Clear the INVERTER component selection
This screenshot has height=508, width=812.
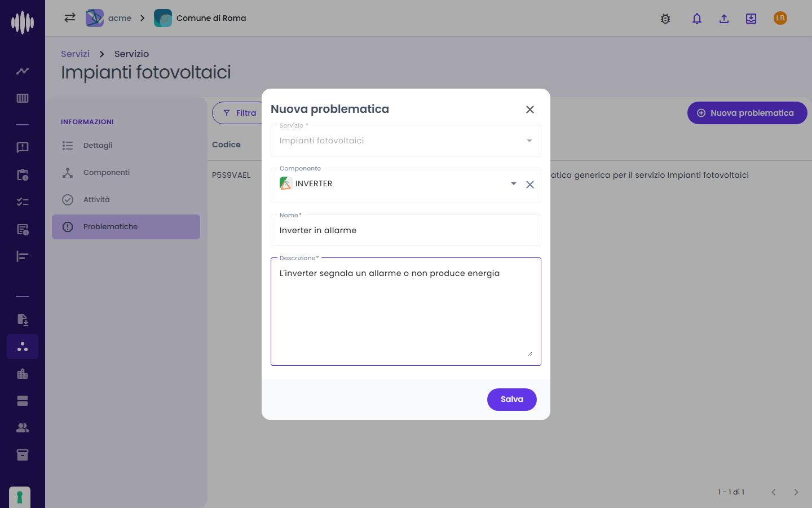(530, 185)
